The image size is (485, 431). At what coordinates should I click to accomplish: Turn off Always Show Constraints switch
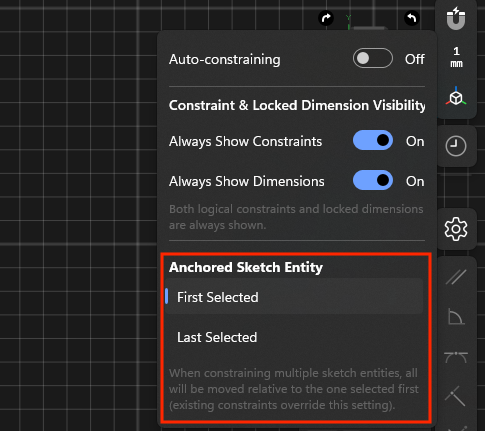pyautogui.click(x=373, y=140)
